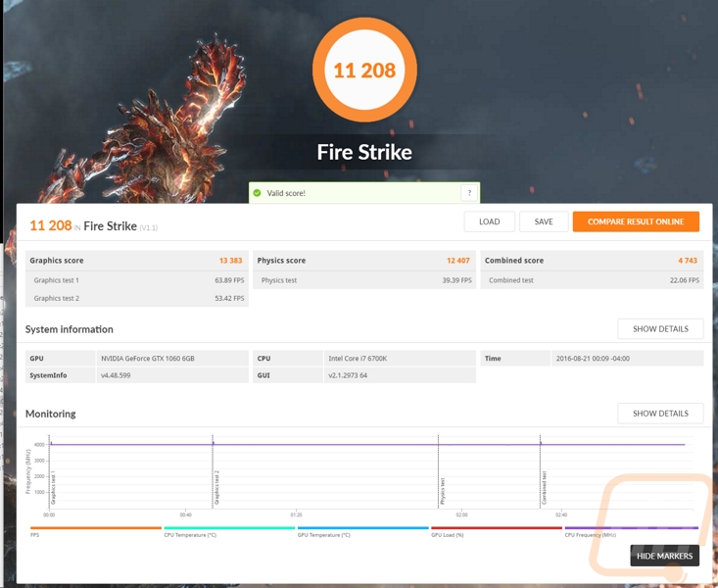Click Graphics score value 13 383
The width and height of the screenshot is (718, 588).
[x=230, y=261]
